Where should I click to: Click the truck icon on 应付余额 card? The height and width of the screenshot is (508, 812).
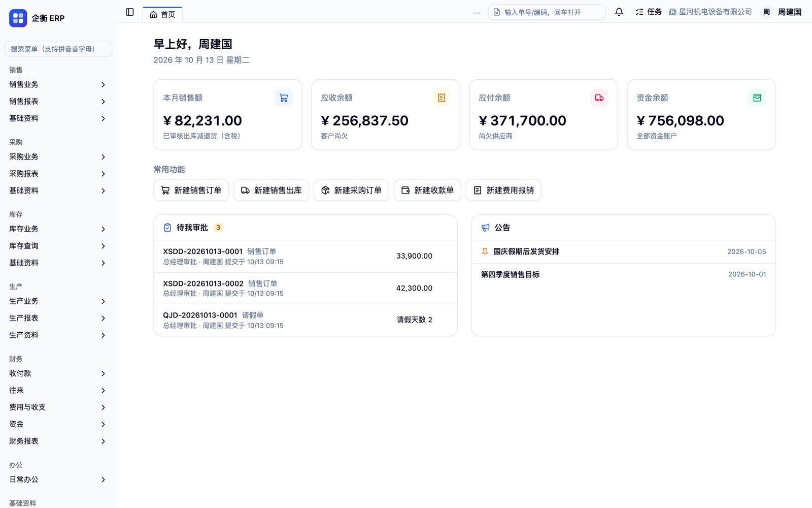tap(599, 98)
